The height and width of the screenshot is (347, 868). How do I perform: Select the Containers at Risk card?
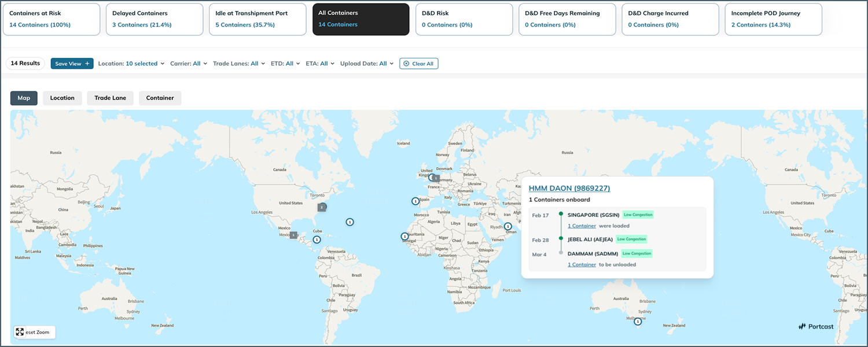51,19
